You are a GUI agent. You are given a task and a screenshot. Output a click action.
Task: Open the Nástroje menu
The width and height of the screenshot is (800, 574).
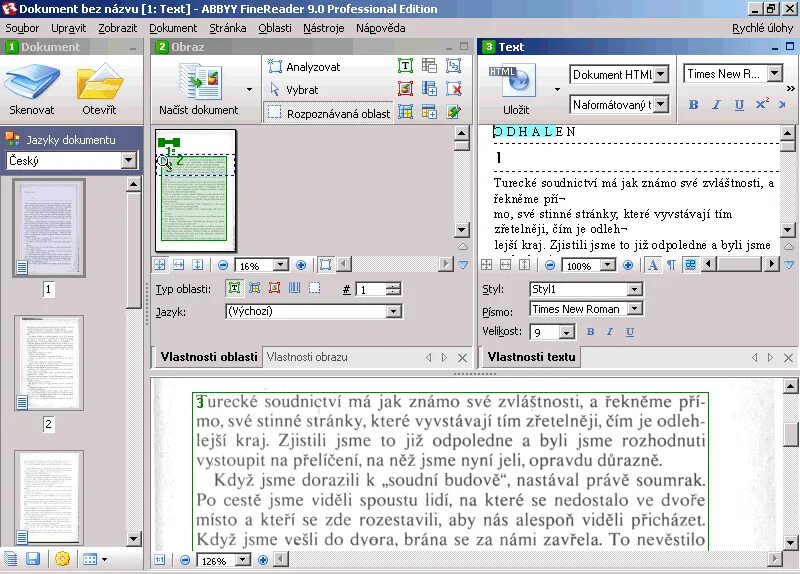point(323,28)
